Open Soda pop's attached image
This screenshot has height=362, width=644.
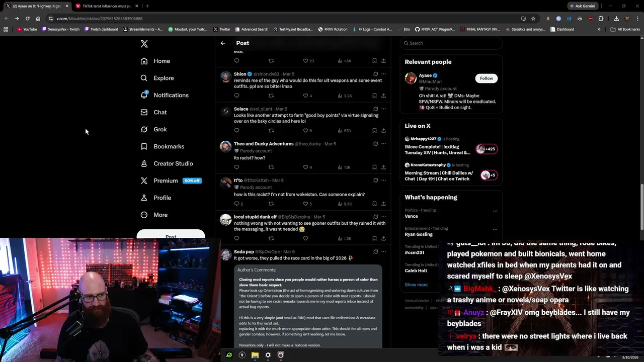tap(308, 306)
